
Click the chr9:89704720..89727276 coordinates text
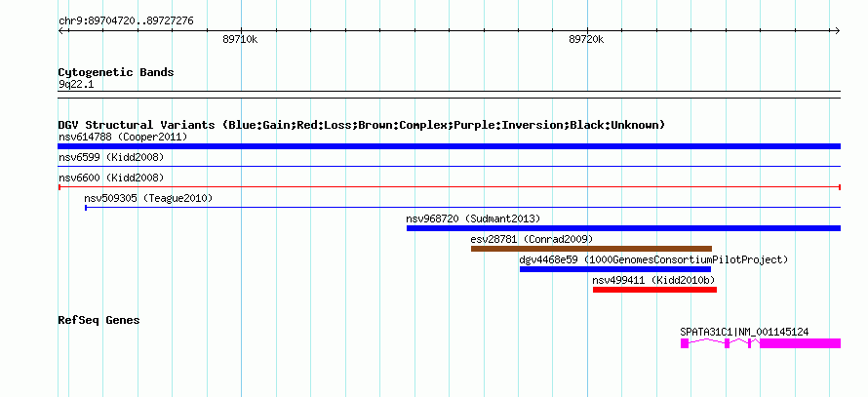(126, 21)
